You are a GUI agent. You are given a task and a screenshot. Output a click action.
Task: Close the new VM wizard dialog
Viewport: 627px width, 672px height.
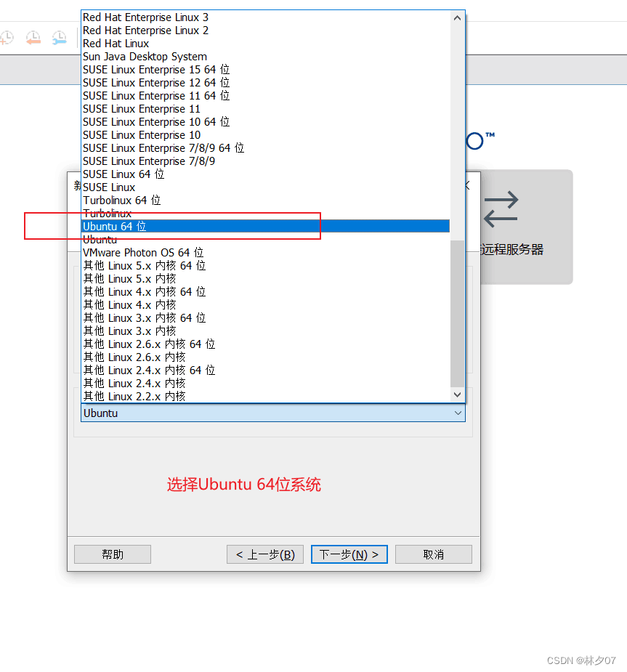(469, 185)
